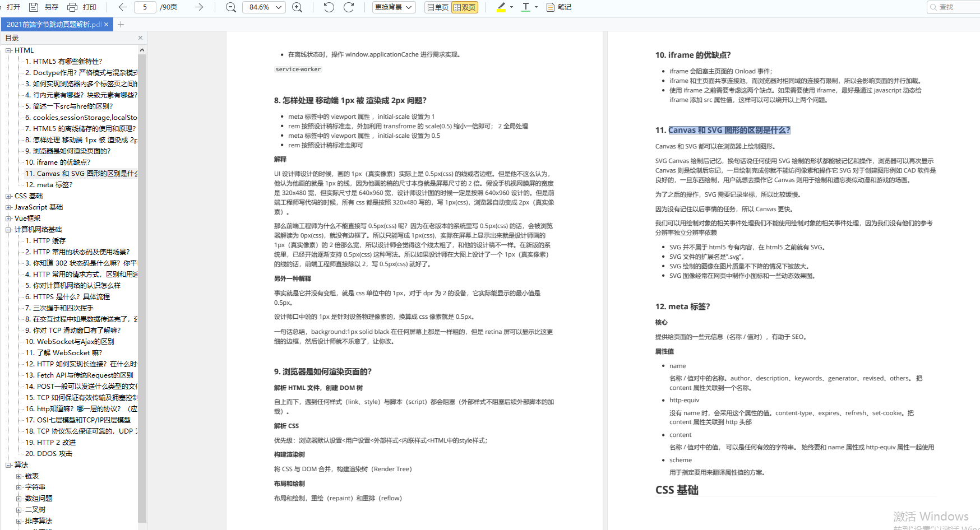Expand the 数组问题 outline subsection
980x530 pixels.
pos(19,499)
